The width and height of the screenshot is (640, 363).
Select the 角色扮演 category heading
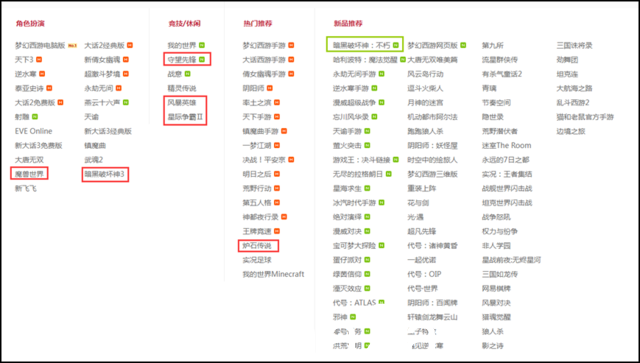[x=30, y=23]
